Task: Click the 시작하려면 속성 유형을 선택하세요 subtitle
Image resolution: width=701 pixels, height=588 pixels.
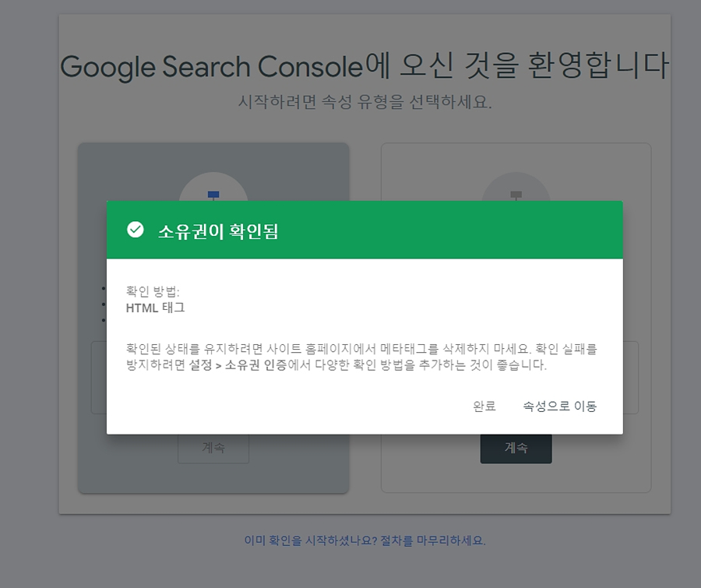Action: pyautogui.click(x=365, y=102)
